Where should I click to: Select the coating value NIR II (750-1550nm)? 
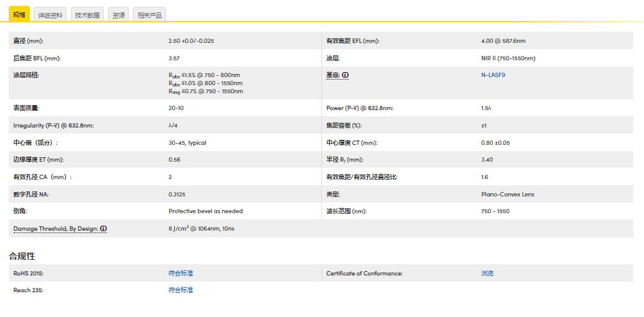tap(508, 58)
